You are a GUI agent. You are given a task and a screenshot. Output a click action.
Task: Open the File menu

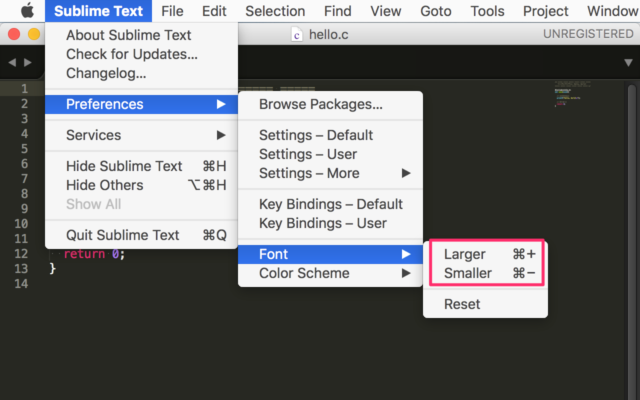point(172,11)
